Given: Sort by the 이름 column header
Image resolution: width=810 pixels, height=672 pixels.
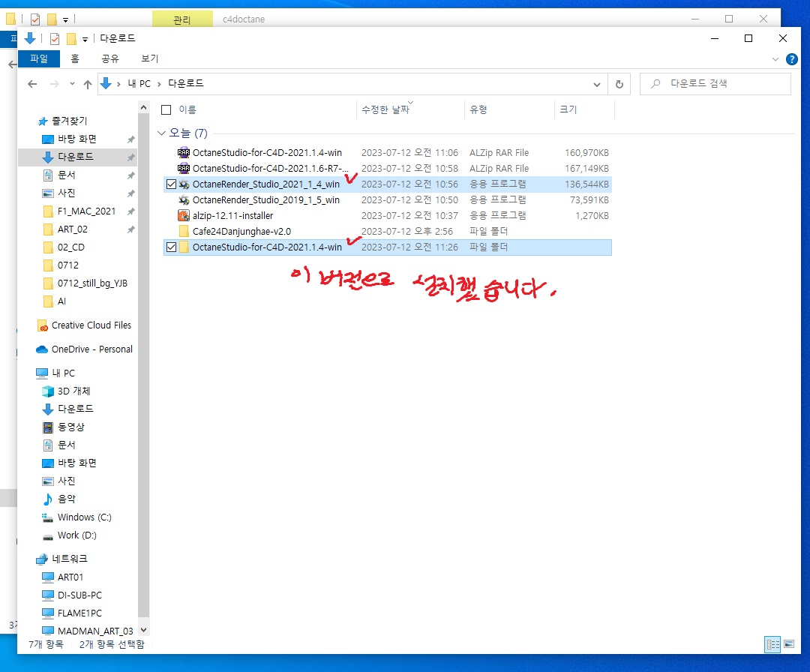Looking at the screenshot, I should 187,109.
